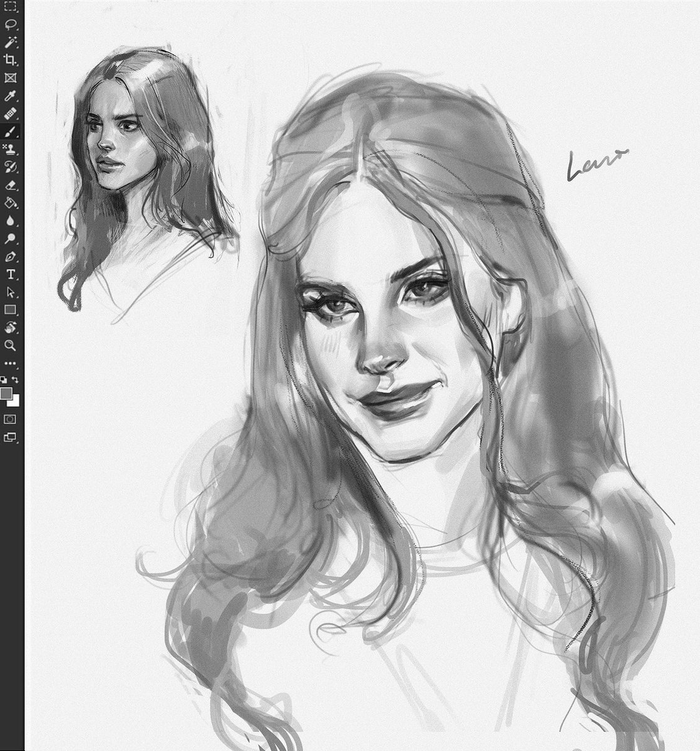This screenshot has width=700, height=751.
Task: Select the Dodge tool
Action: click(x=11, y=238)
